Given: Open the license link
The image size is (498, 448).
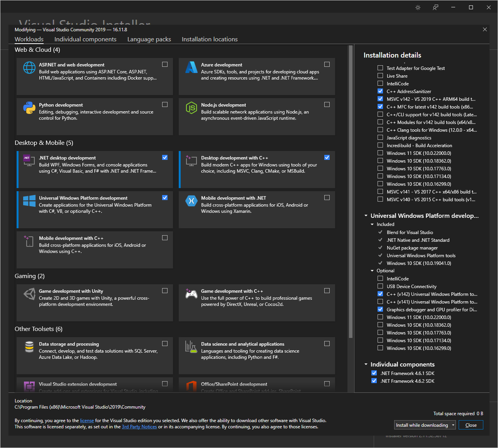Looking at the screenshot, I should point(87,421).
